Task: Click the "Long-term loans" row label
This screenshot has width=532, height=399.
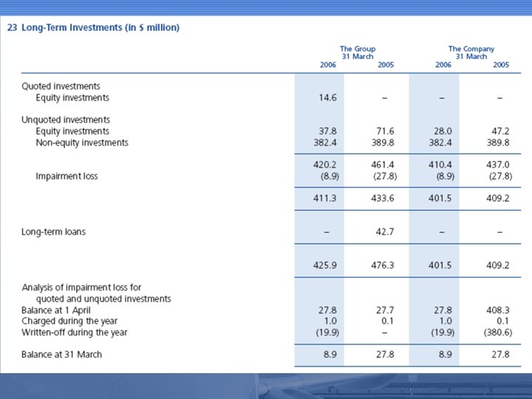Action: (54, 232)
